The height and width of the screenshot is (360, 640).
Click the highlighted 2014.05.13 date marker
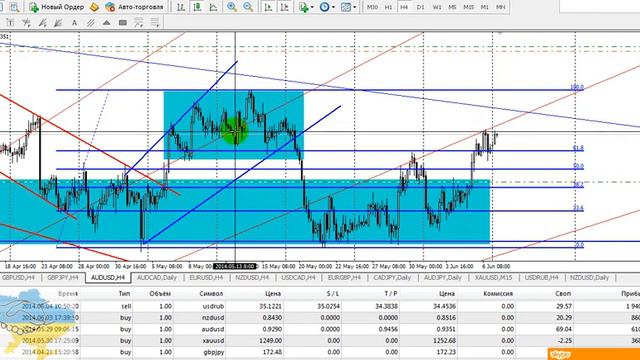coord(235,266)
